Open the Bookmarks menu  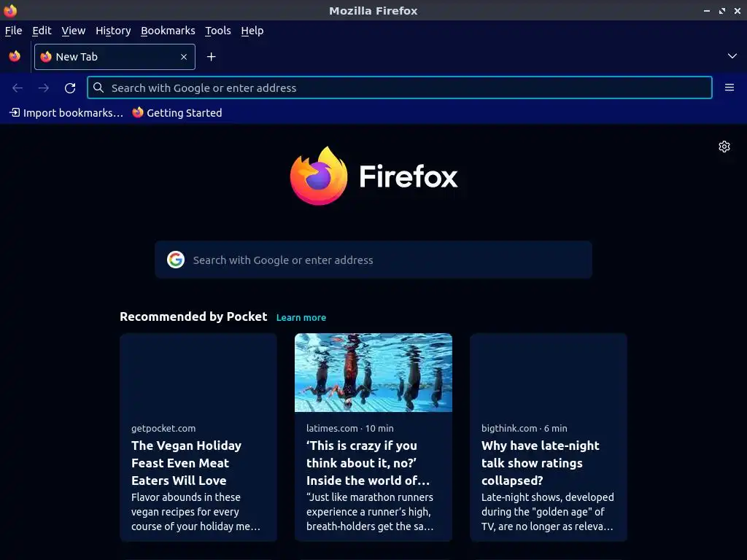(168, 31)
